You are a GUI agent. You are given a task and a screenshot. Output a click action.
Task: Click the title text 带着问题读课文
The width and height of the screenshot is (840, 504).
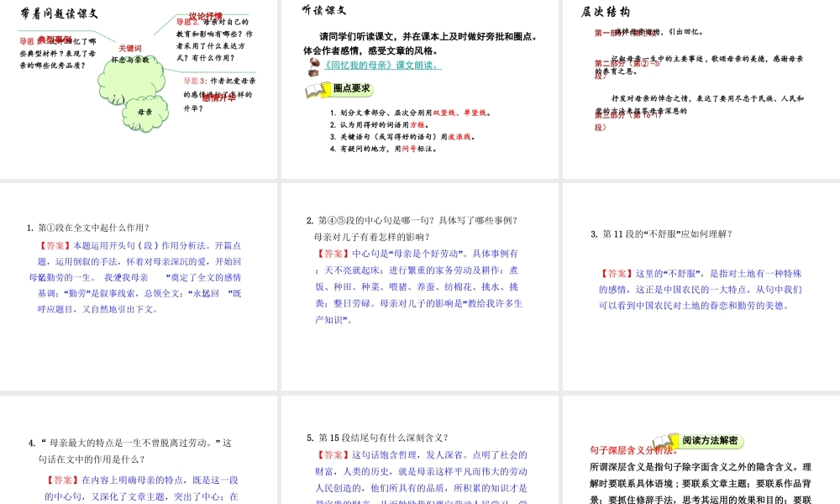(x=59, y=13)
